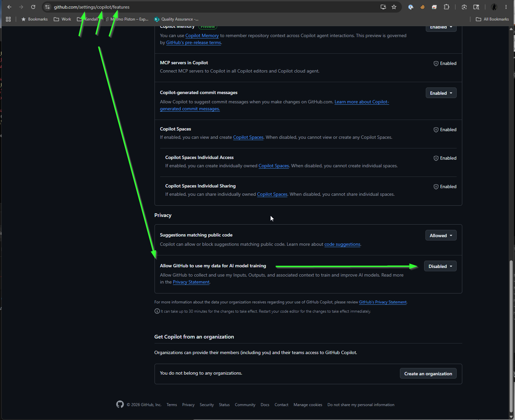Click shield icon for Spaces Individual Access
The image size is (515, 420).
[436, 158]
